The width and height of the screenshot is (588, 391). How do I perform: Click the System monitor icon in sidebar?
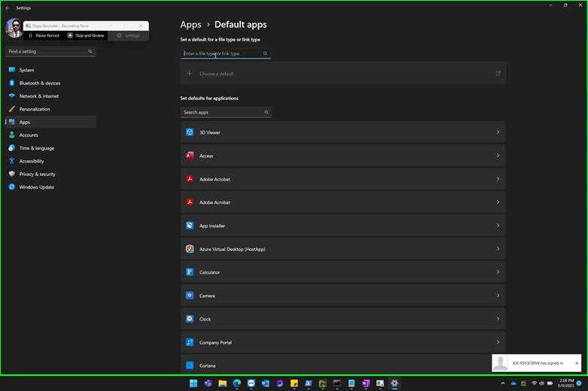coord(12,70)
